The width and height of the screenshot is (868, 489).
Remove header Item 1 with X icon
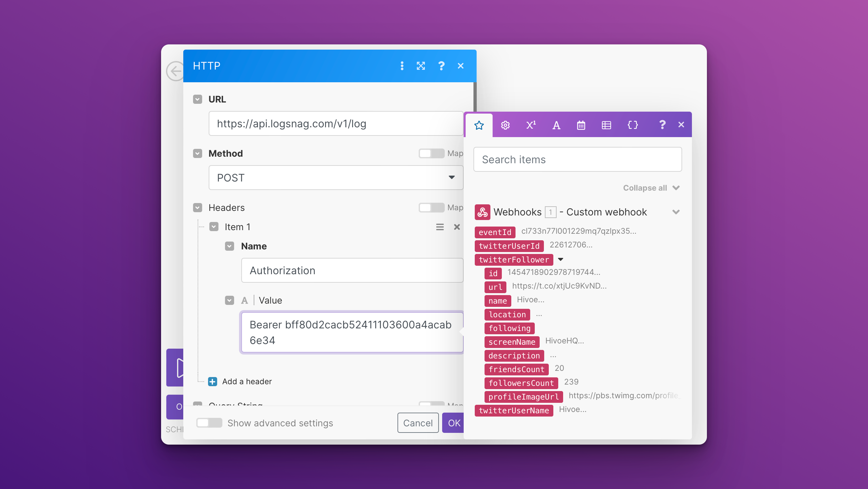coord(456,227)
